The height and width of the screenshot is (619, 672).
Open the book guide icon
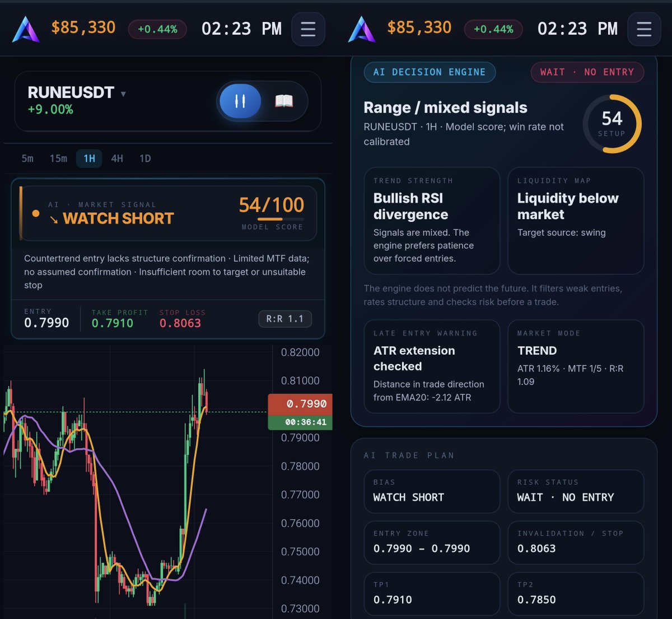click(x=284, y=101)
